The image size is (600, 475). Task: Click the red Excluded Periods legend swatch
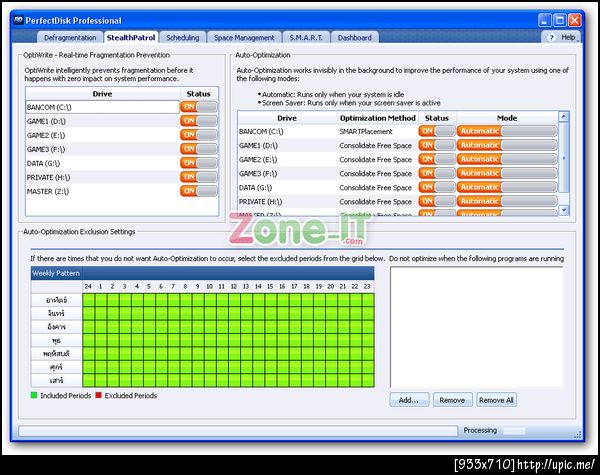pos(98,395)
